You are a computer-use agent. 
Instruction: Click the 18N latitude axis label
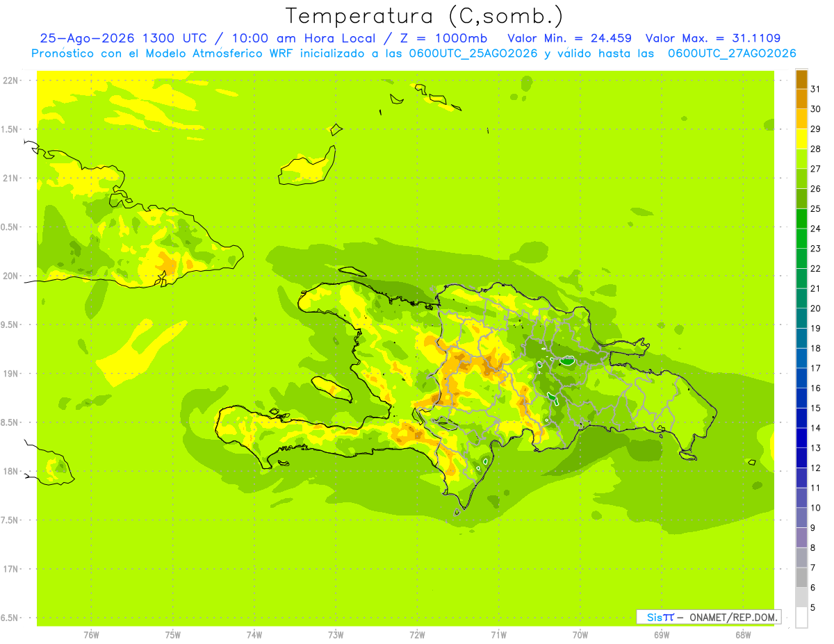coord(10,472)
